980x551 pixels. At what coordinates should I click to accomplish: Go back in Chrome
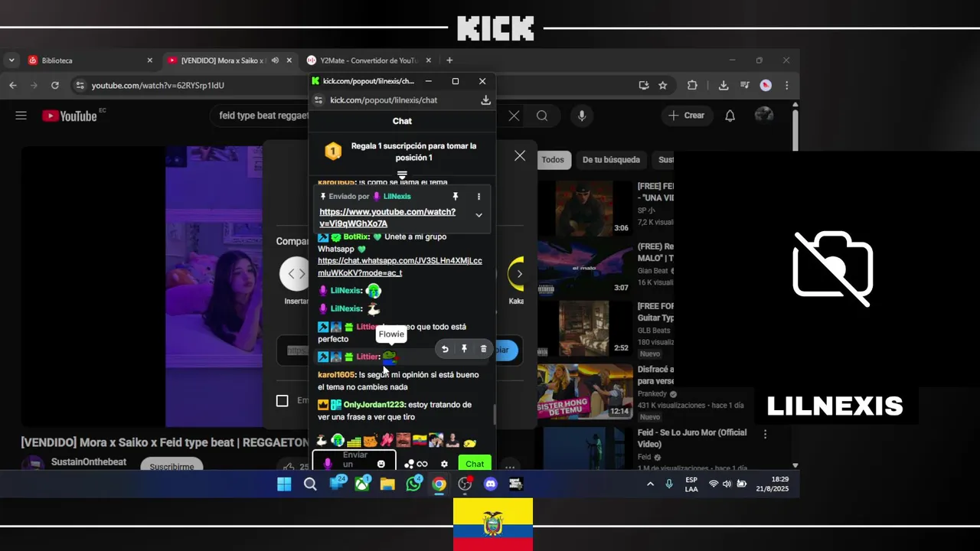point(13,85)
